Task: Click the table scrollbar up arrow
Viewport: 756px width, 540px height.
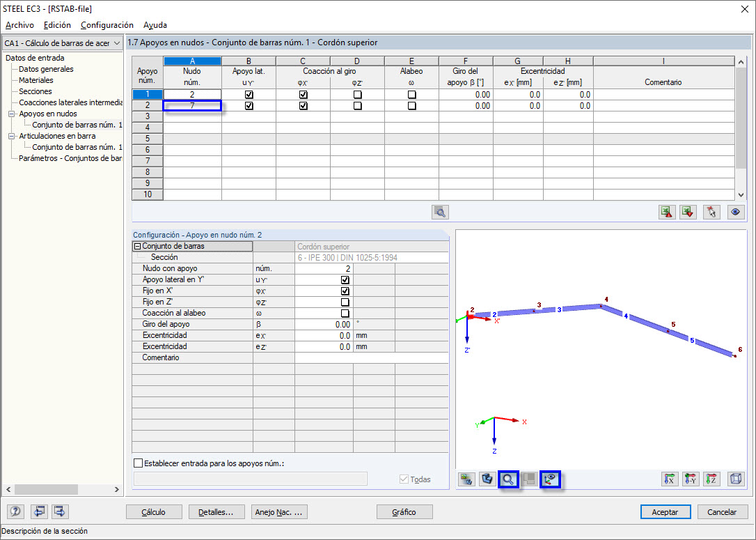Action: (741, 62)
